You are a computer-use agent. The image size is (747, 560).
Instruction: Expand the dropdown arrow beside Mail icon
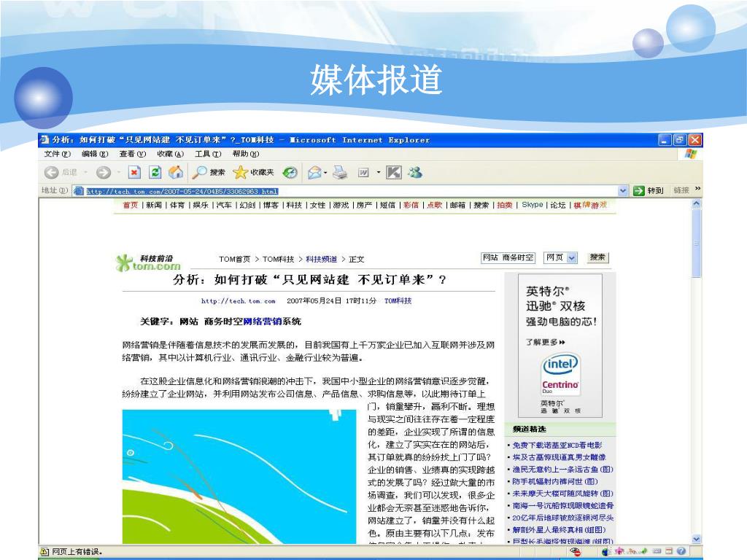coord(325,172)
